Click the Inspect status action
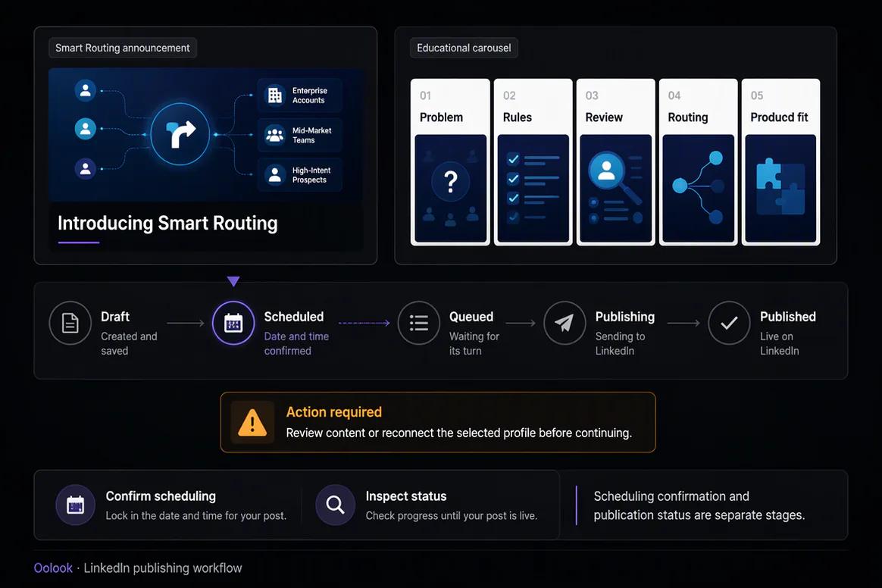This screenshot has height=588, width=882. [427, 505]
